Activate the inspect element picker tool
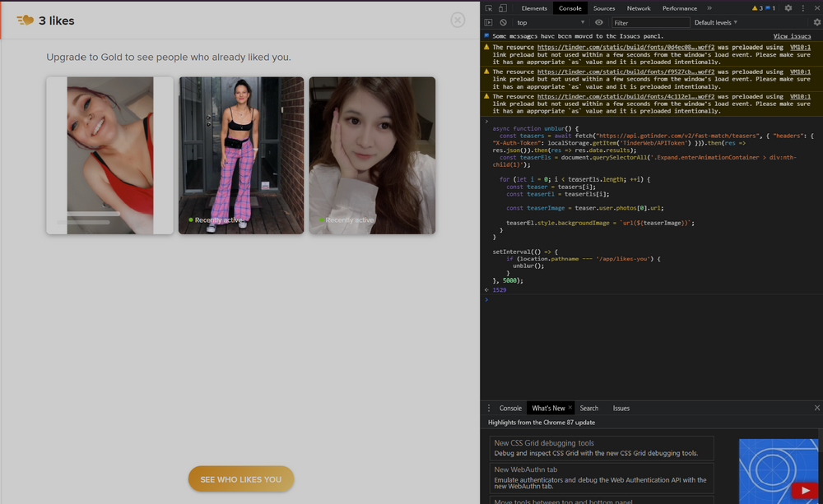The image size is (823, 504). 489,8
